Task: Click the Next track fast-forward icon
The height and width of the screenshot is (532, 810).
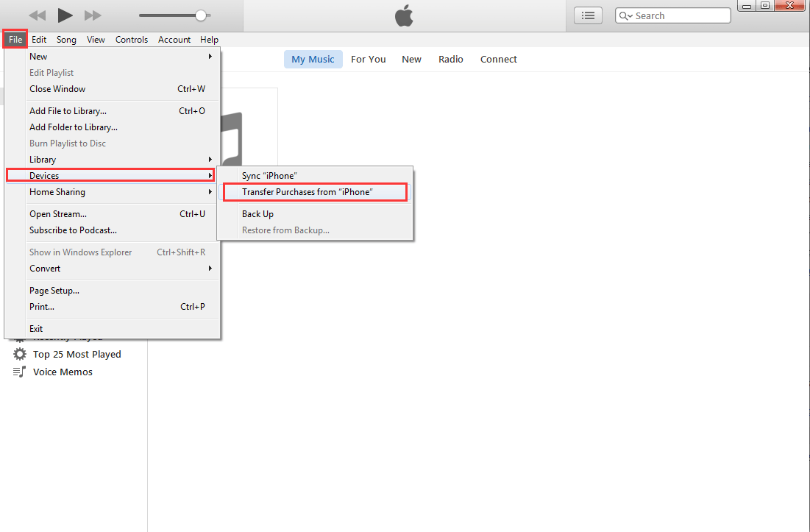Action: (93, 15)
